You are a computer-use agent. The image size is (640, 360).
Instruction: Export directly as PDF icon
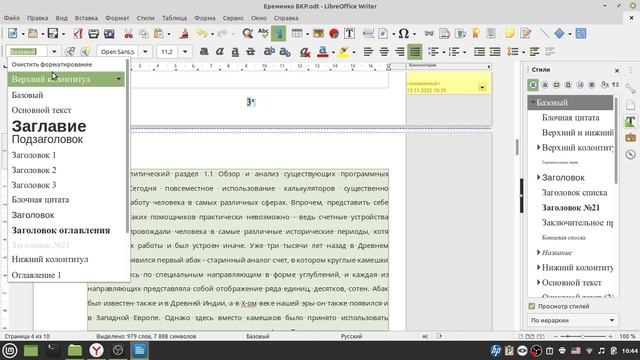(x=78, y=33)
